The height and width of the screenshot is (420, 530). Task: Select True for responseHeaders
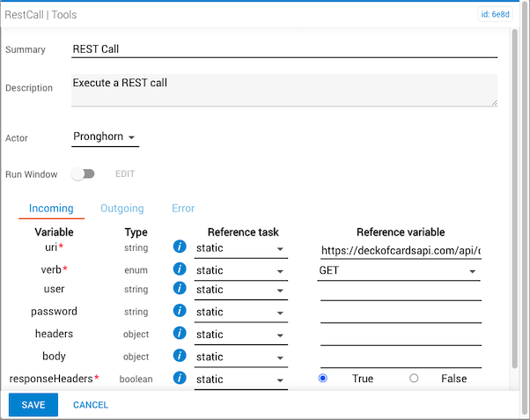[323, 379]
